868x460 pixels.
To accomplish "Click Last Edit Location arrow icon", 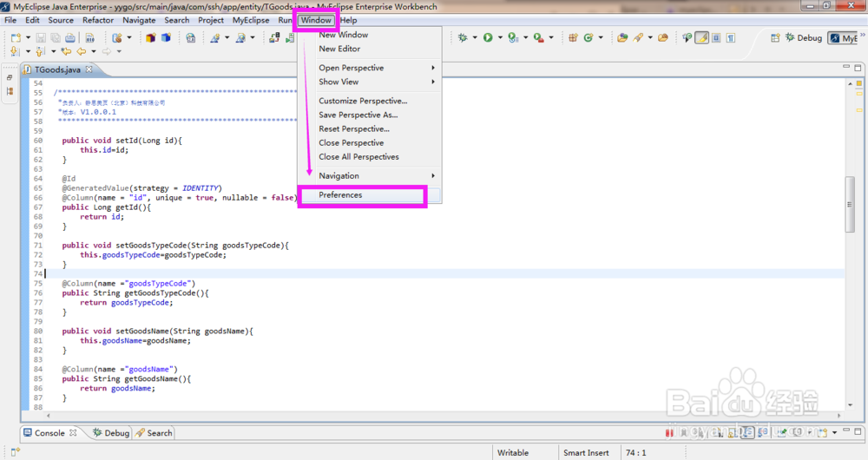I will pos(67,51).
